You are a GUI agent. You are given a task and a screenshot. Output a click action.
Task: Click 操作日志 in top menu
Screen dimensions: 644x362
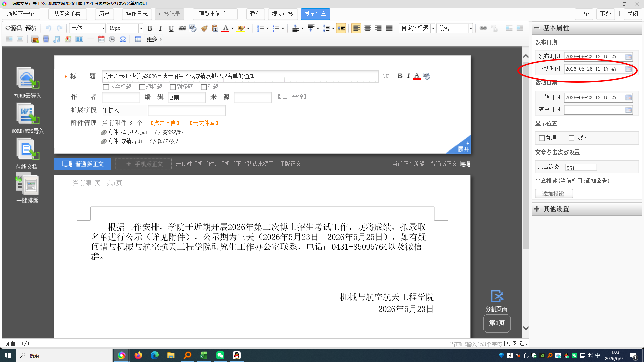(137, 14)
